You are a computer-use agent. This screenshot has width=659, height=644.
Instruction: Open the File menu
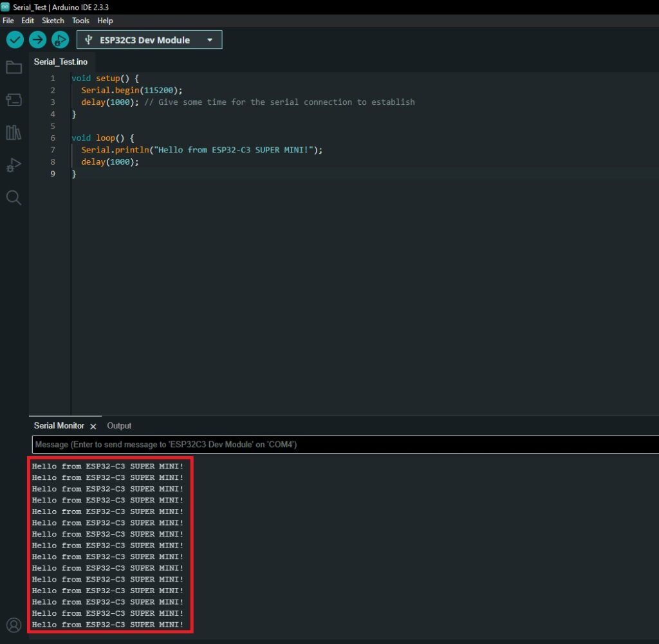[x=8, y=21]
